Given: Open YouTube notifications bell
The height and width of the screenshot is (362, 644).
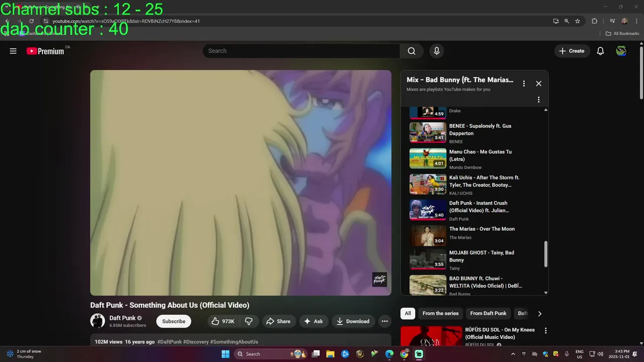Looking at the screenshot, I should (600, 51).
